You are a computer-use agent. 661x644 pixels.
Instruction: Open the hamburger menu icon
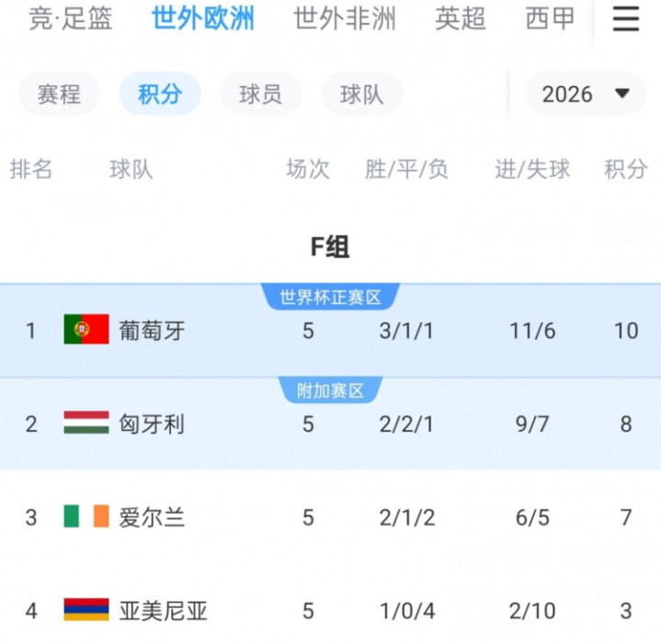pos(625,19)
